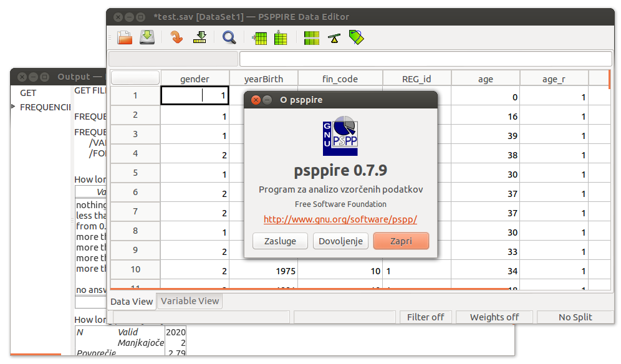The image size is (621, 364).
Task: Switch to the Variable View tab
Action: tap(190, 301)
